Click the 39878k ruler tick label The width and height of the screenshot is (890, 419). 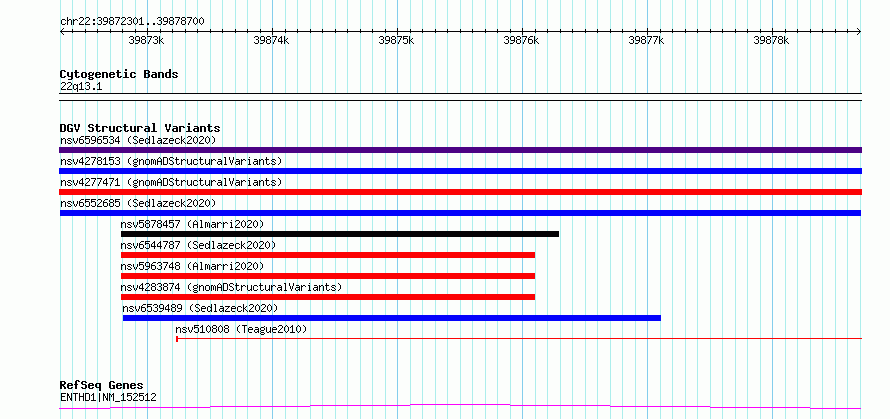771,40
